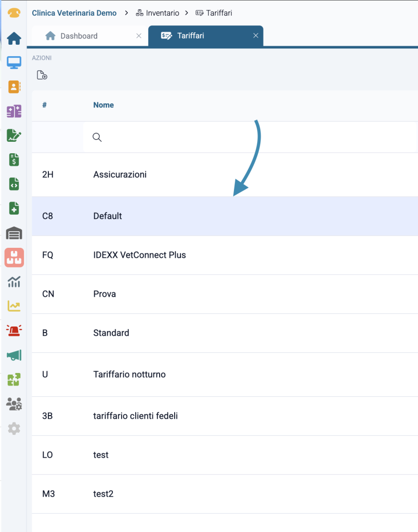418x532 pixels.
Task: Click the warehouse garage icon
Action: click(14, 233)
